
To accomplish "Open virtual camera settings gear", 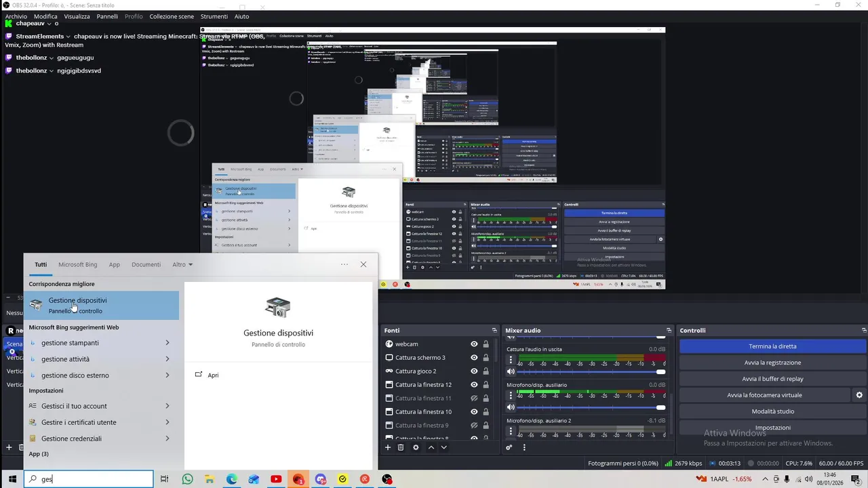I will click(x=859, y=395).
